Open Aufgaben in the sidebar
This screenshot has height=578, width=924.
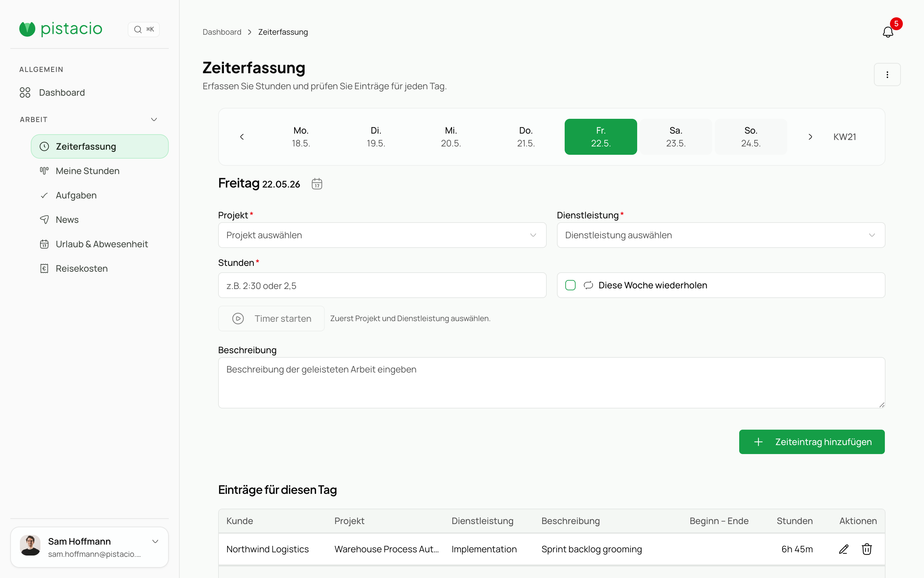tap(100, 195)
